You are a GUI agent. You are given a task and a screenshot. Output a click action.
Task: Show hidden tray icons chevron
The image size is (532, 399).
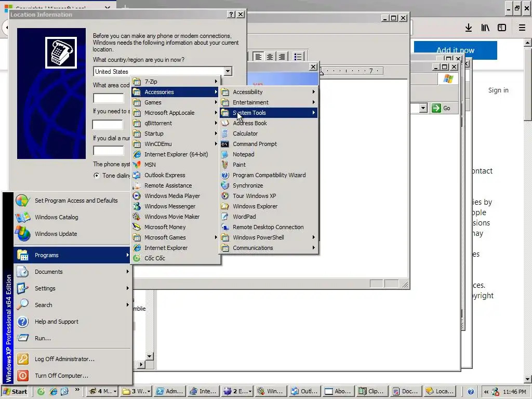(486, 392)
